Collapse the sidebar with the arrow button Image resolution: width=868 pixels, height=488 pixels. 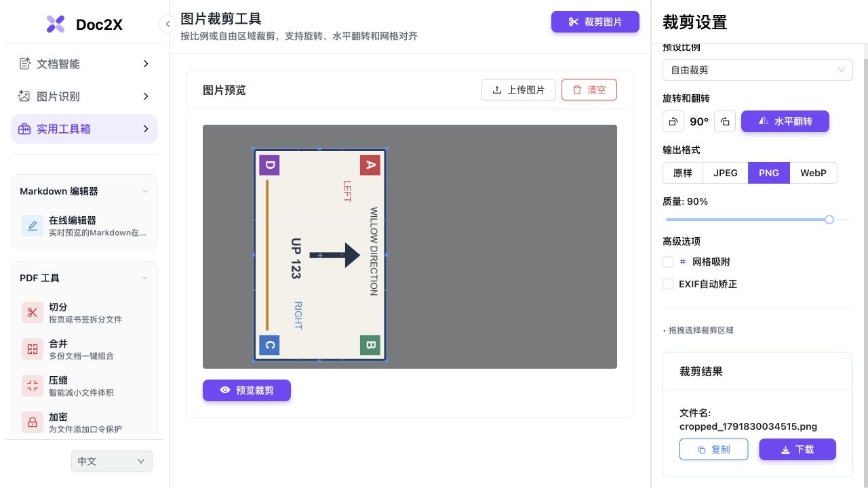167,24
